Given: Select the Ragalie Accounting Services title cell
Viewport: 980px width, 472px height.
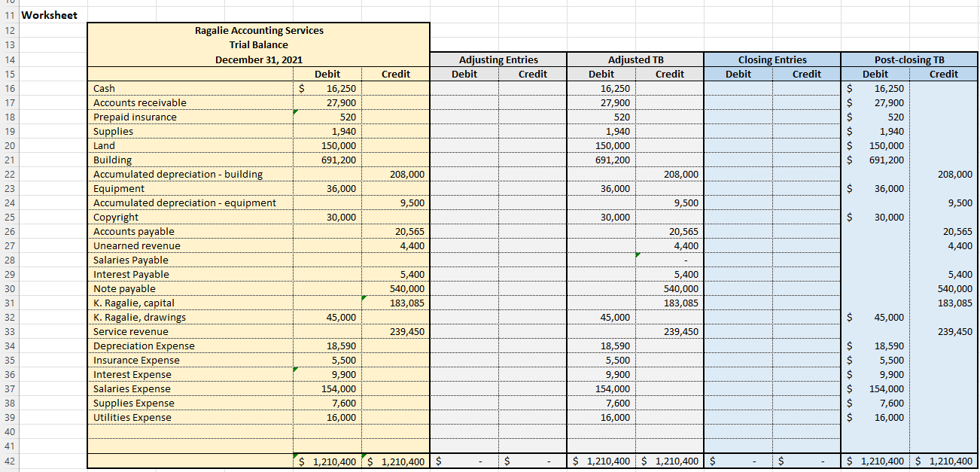Looking at the screenshot, I should pyautogui.click(x=258, y=30).
